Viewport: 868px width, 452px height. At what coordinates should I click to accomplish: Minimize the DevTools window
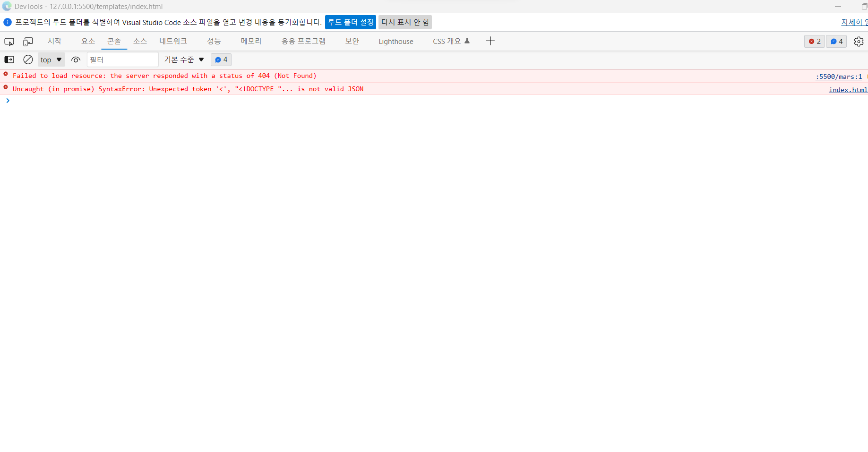(838, 7)
